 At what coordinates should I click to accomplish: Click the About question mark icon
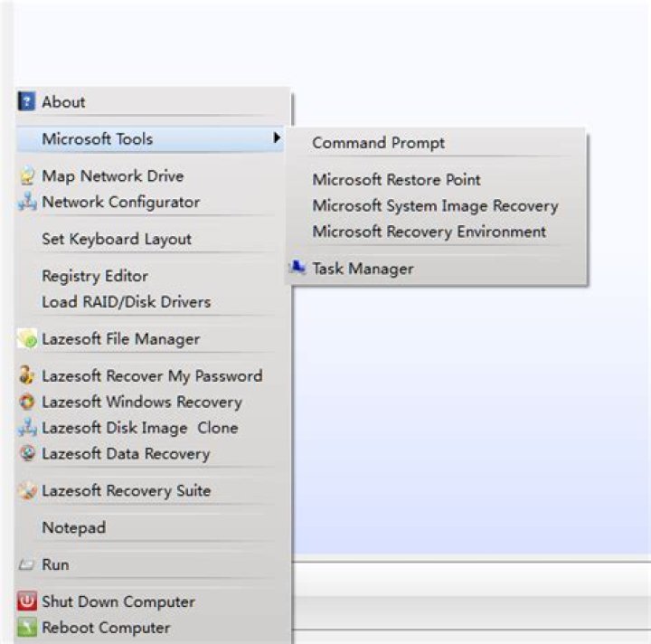point(26,101)
